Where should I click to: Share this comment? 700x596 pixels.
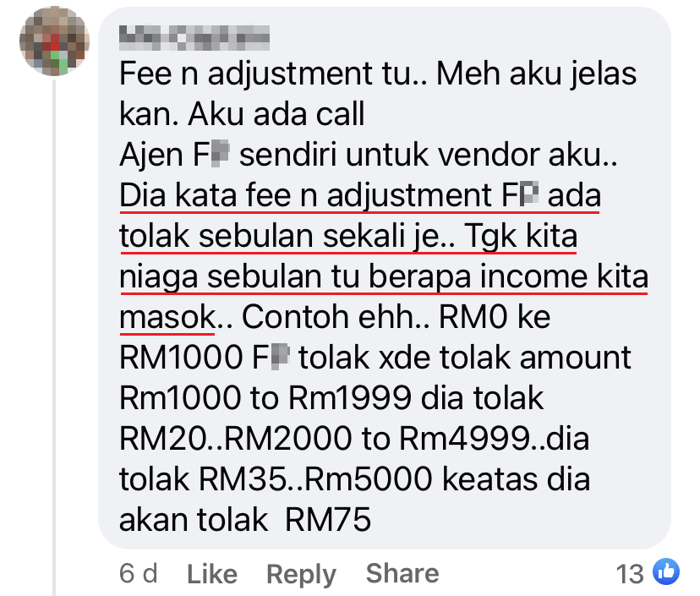pos(402,573)
